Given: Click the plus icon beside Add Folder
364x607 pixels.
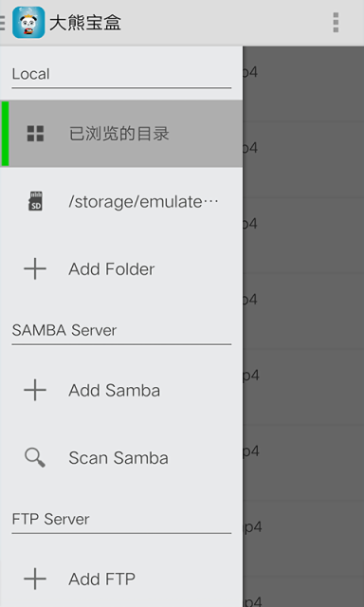Looking at the screenshot, I should (x=35, y=268).
